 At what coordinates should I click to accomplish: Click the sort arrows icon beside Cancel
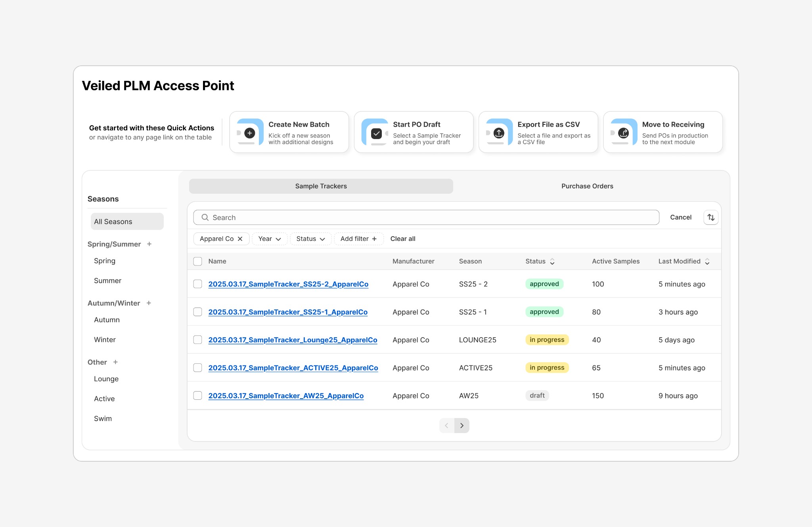pyautogui.click(x=711, y=217)
